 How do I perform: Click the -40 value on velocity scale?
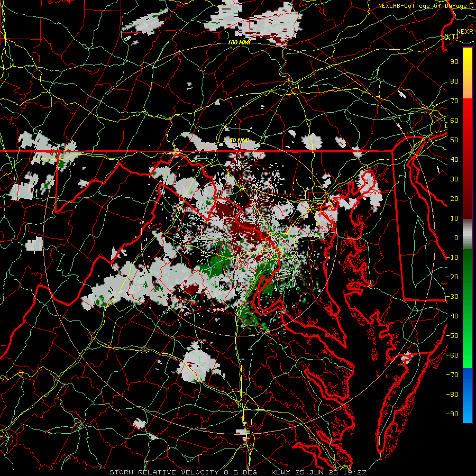(x=452, y=316)
